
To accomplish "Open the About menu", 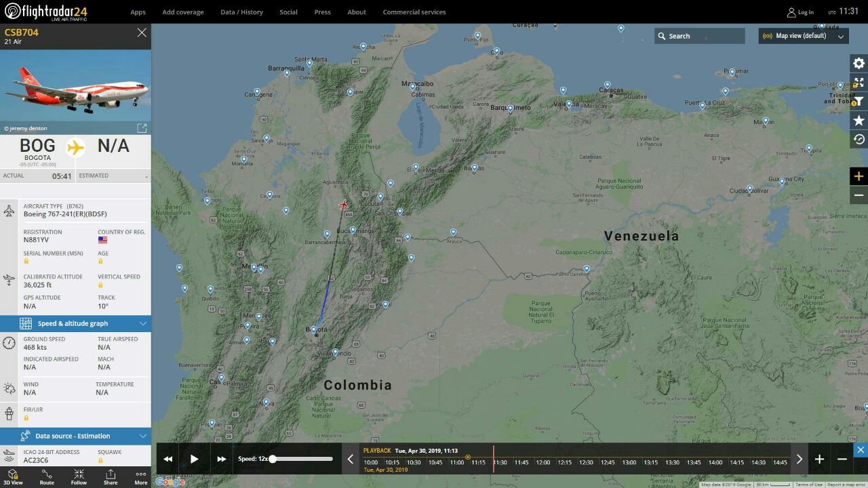I will click(357, 12).
